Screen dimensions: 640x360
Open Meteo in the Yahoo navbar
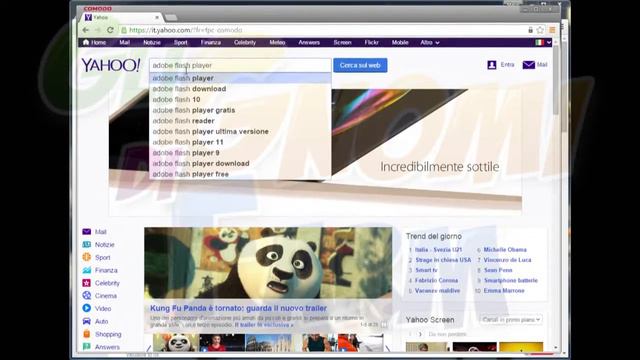pyautogui.click(x=277, y=42)
